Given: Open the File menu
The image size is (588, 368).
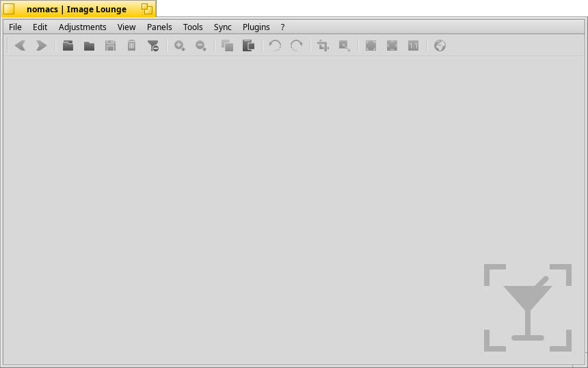Looking at the screenshot, I should click(x=15, y=27).
